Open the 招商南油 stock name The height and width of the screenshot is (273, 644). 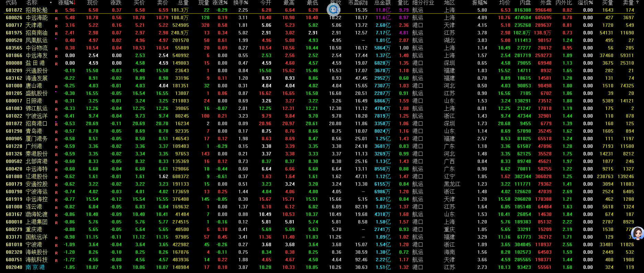point(37,33)
